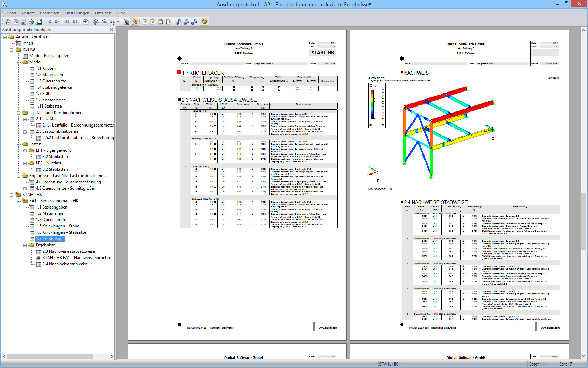Viewport: 588px width, 368px height.
Task: Print the report using the printer icon
Action: click(x=31, y=22)
